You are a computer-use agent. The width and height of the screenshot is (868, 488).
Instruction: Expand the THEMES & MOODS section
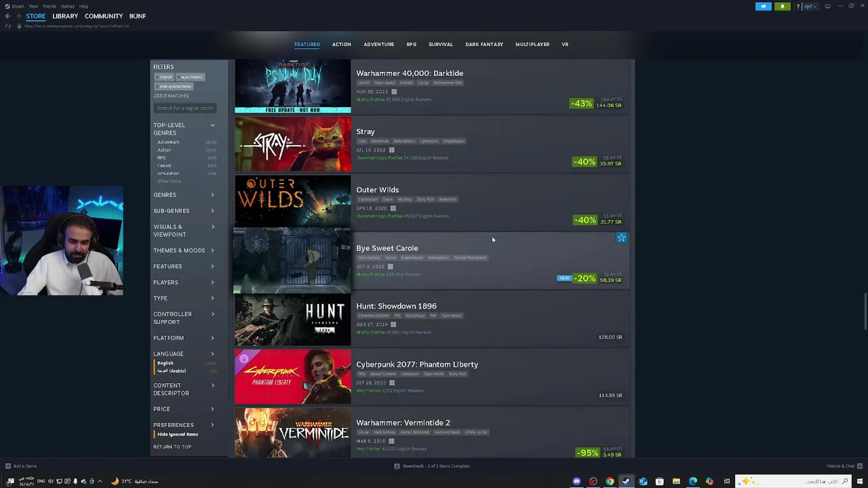[x=184, y=250]
